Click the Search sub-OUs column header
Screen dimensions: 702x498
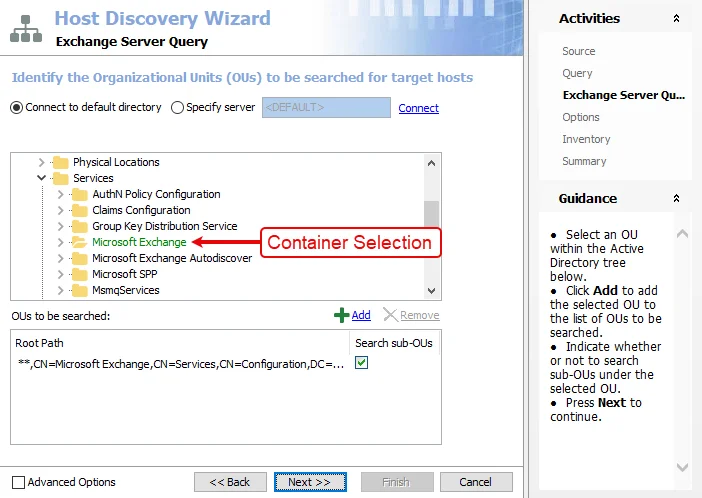coord(394,343)
